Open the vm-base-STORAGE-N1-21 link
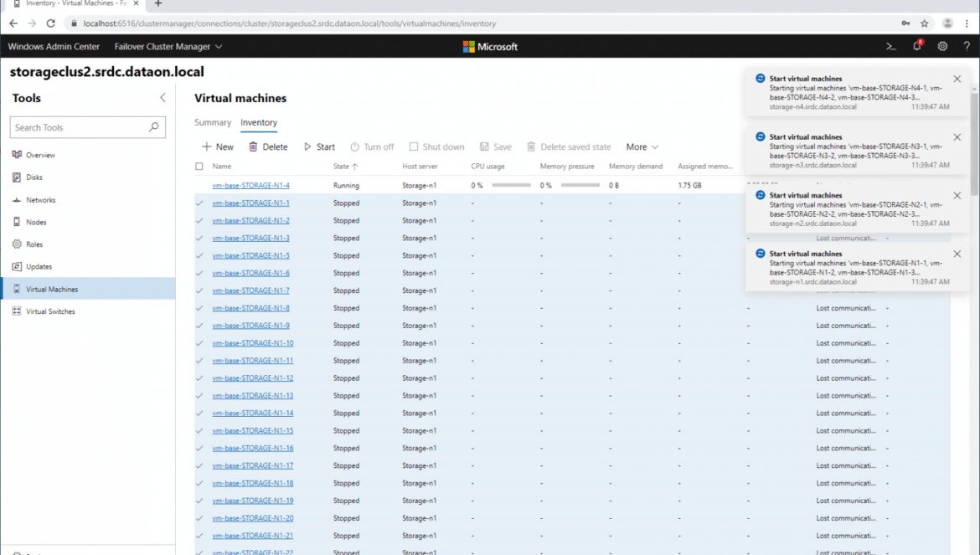980x555 pixels. [x=252, y=535]
